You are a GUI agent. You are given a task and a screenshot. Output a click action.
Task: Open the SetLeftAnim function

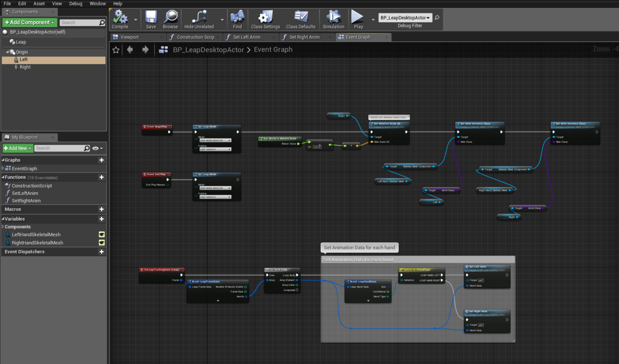coord(25,193)
